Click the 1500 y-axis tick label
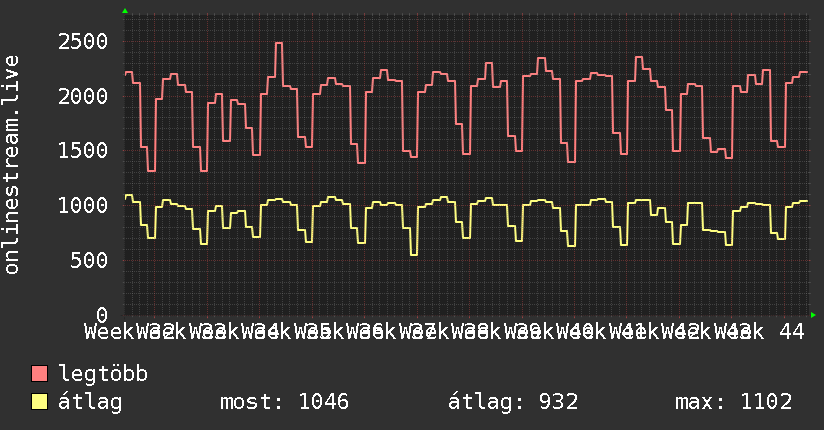824x430 pixels. pyautogui.click(x=83, y=151)
